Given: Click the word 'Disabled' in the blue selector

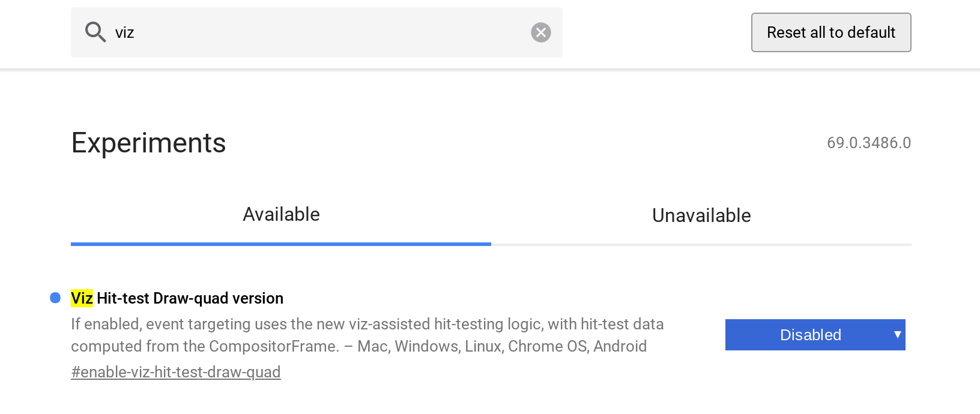Looking at the screenshot, I should point(811,335).
